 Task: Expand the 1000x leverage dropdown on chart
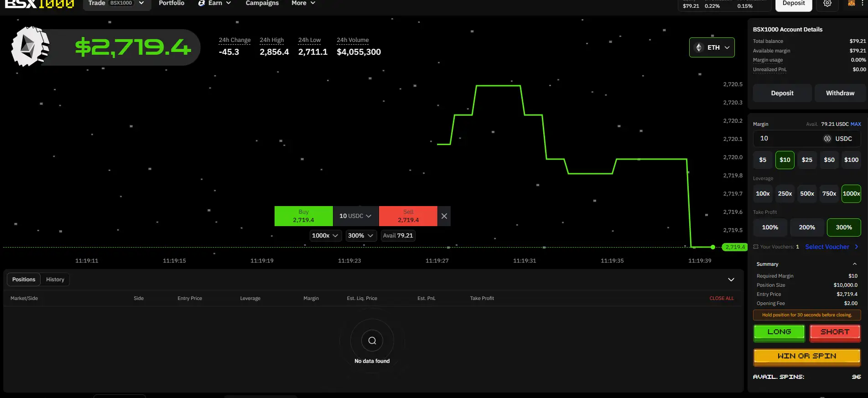pyautogui.click(x=325, y=236)
